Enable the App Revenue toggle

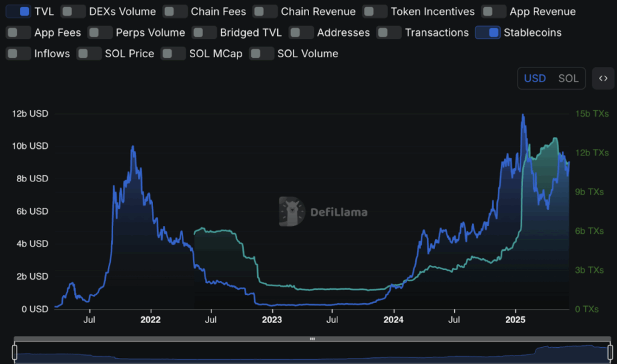(x=494, y=11)
